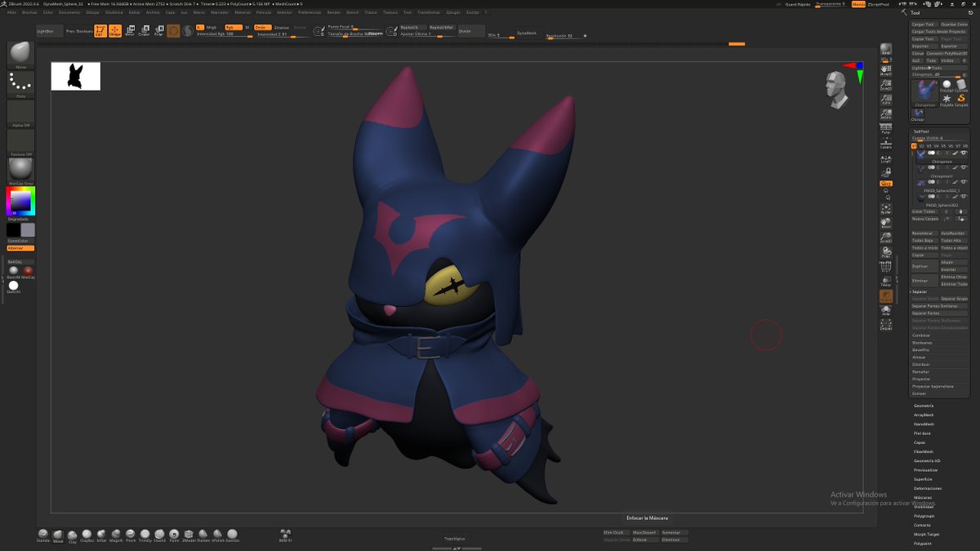Viewport: 980px width, 551px height.
Task: Select the ZModeler brush icon
Action: coord(189,535)
